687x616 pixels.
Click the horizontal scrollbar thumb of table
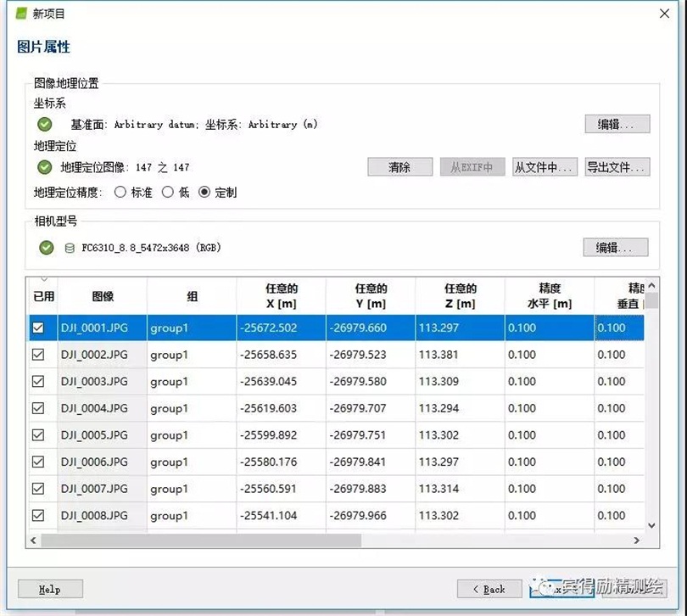tap(201, 540)
